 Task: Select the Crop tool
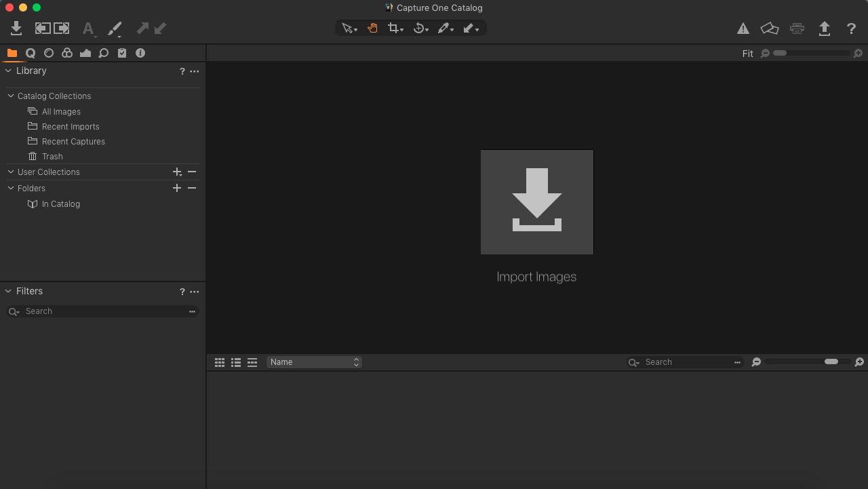tap(393, 28)
